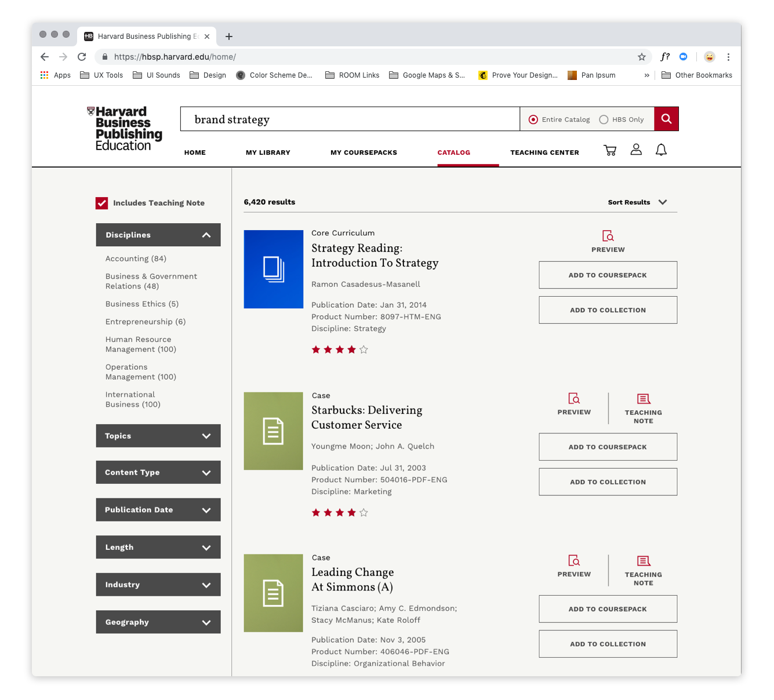Select the Catalog nav tab
This screenshot has width=774, height=700.
(454, 152)
